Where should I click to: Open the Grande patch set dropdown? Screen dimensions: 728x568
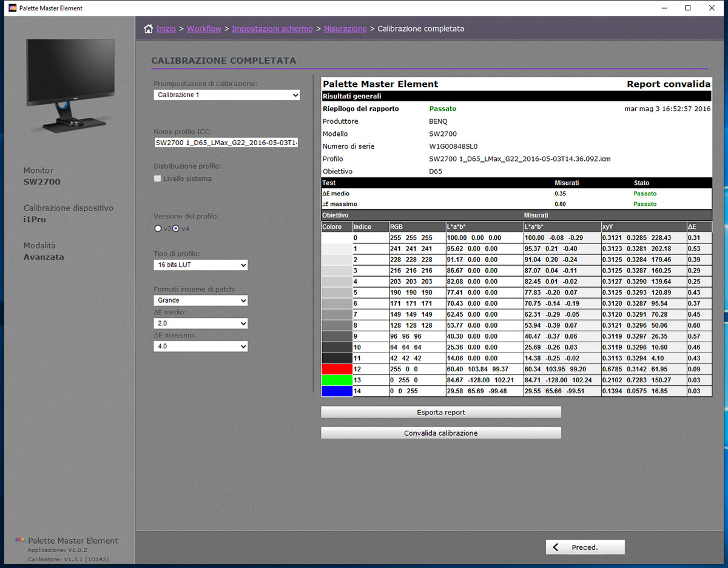200,300
